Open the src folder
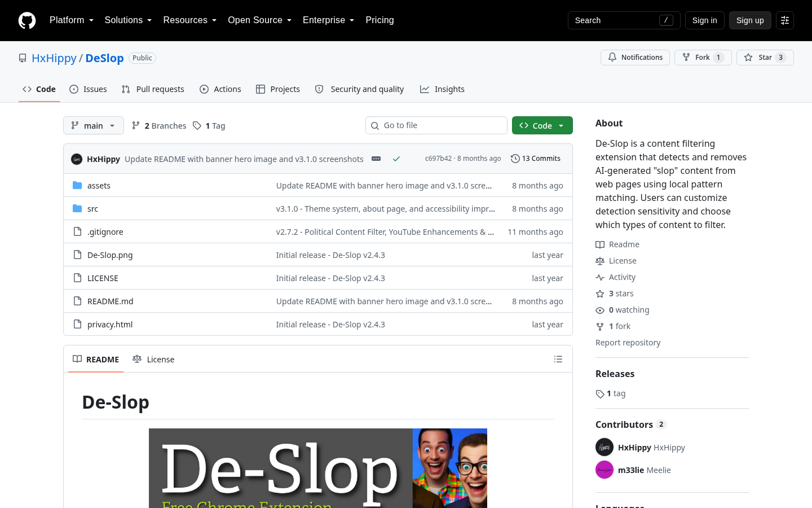Image resolution: width=812 pixels, height=508 pixels. click(92, 209)
